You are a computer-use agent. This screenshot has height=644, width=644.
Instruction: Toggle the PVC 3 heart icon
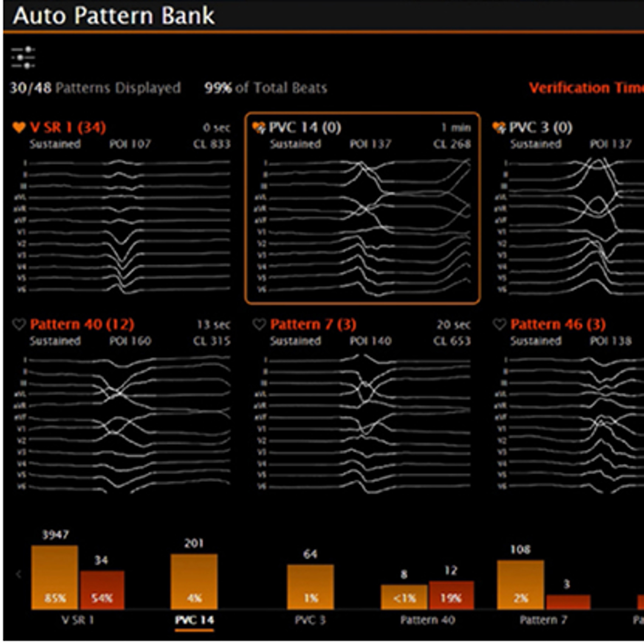click(x=499, y=127)
